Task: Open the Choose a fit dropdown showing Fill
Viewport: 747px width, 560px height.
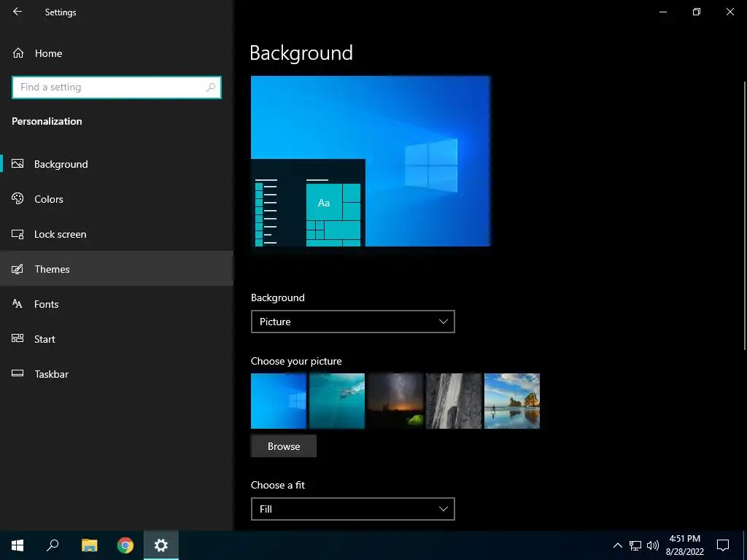Action: click(x=352, y=509)
